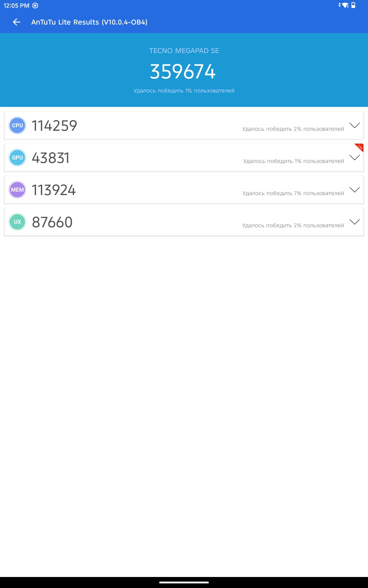Viewport: 368px width, 588px height.
Task: Tap the battery status icon
Action: click(353, 5)
